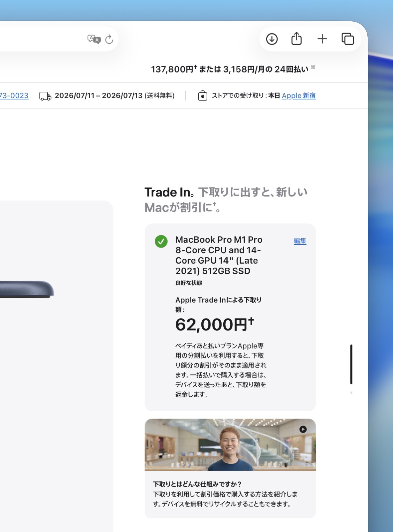393x532 pixels.
Task: Open a new tab with plus icon
Action: point(322,39)
